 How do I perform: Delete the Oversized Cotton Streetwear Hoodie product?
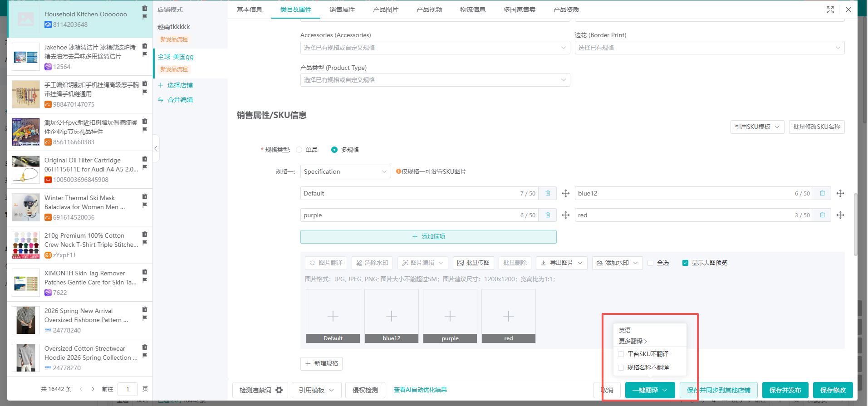(145, 347)
